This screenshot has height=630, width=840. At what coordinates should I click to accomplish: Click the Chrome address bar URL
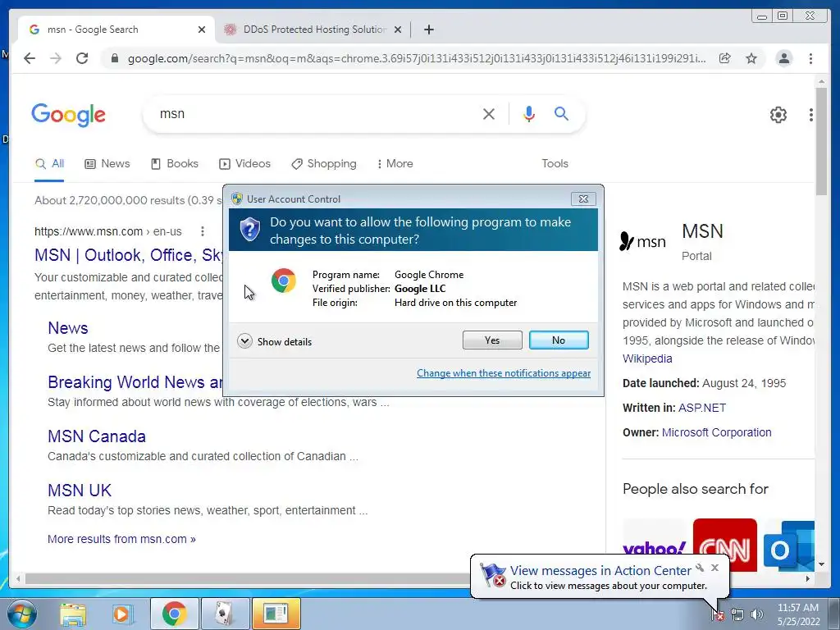tap(416, 58)
